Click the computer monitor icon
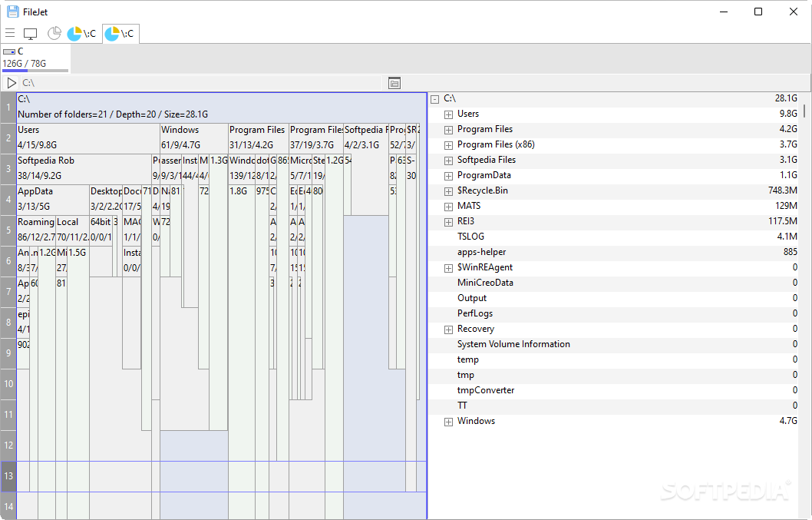812x520 pixels. tap(31, 34)
